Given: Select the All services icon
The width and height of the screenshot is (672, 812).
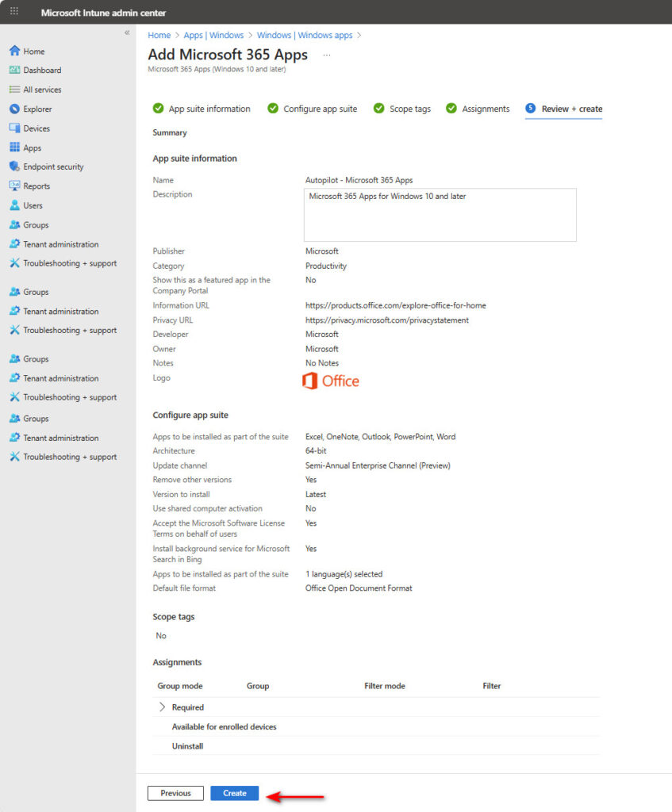Looking at the screenshot, I should click(14, 90).
